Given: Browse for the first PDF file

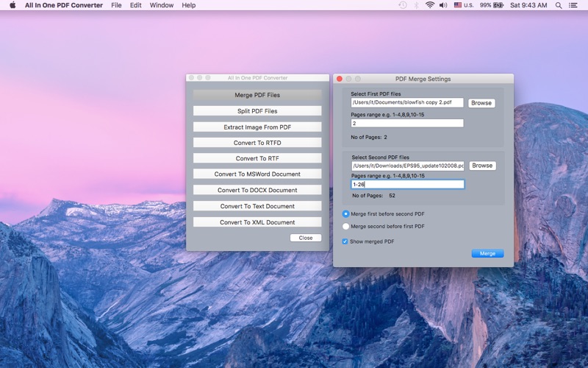Looking at the screenshot, I should coord(481,103).
